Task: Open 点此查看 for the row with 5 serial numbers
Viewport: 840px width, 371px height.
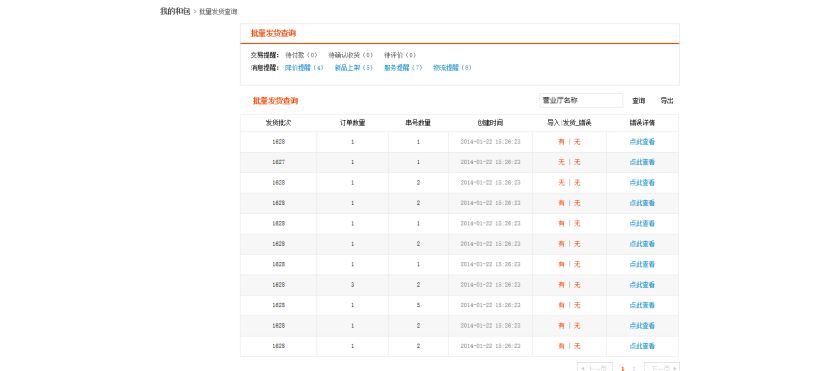Action: click(x=642, y=305)
